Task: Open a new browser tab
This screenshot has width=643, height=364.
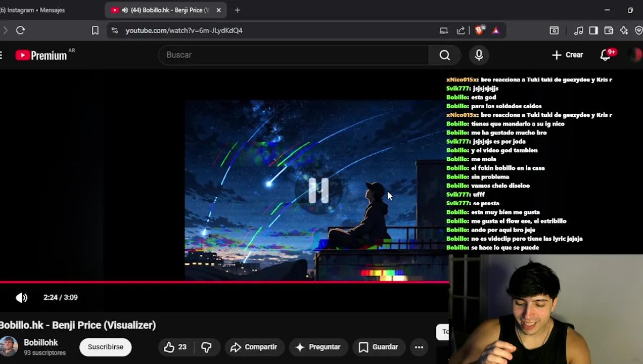Action: pyautogui.click(x=237, y=10)
